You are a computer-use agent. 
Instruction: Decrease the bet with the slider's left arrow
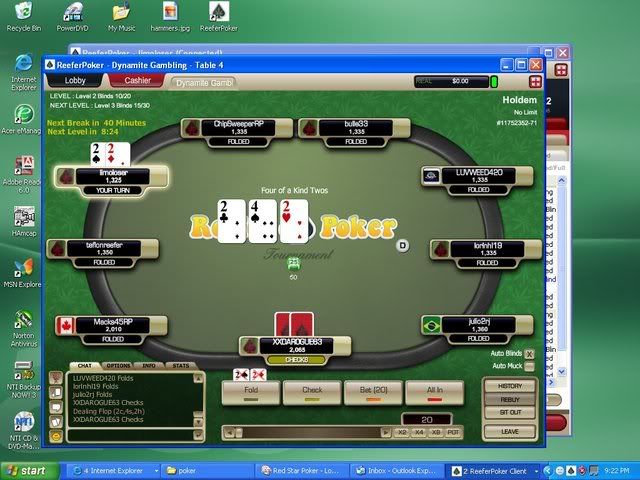230,433
